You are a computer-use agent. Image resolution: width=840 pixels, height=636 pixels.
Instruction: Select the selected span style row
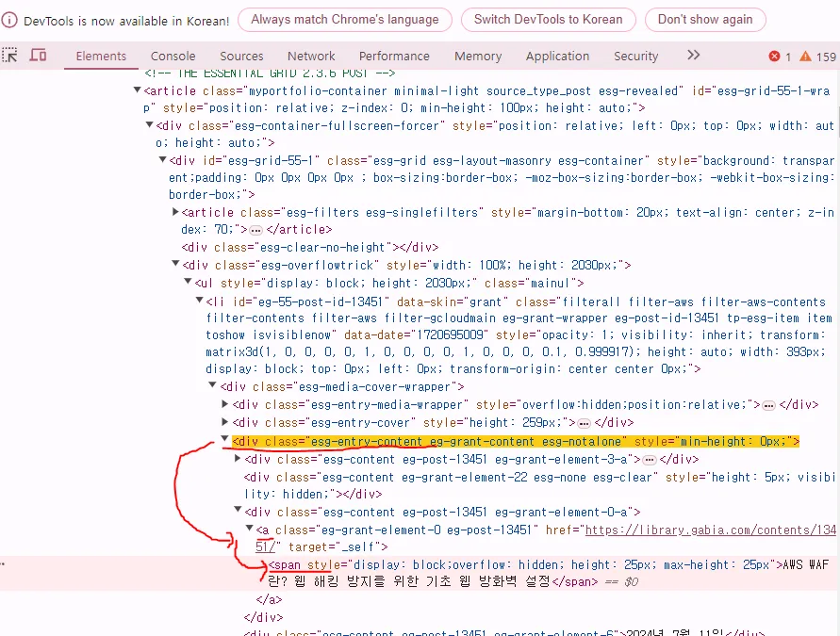pos(420,574)
